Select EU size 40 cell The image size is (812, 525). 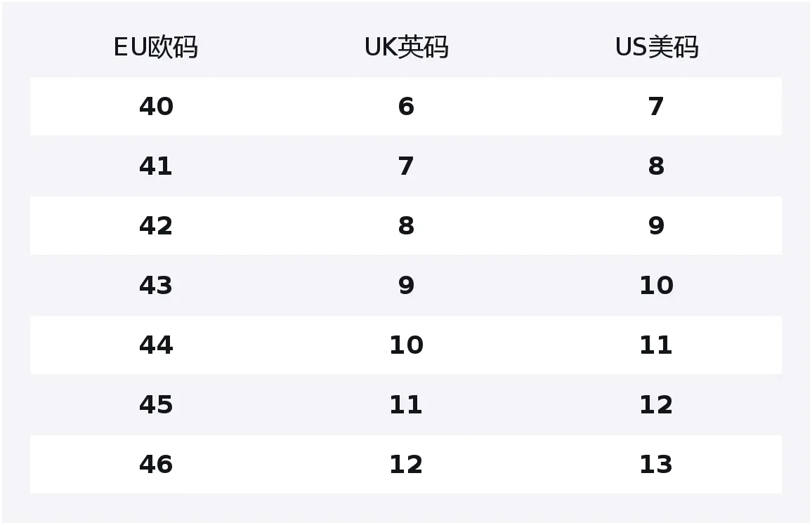tap(156, 107)
